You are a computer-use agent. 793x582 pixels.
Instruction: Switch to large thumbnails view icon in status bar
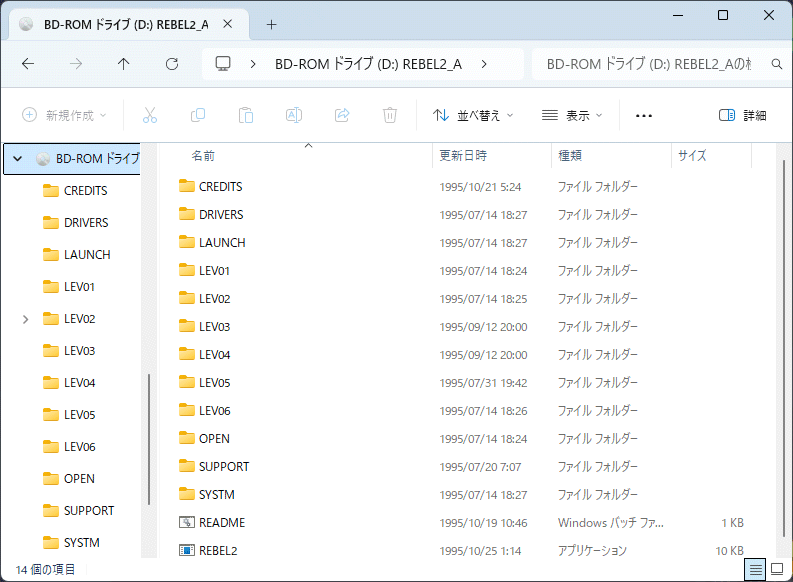point(777,570)
